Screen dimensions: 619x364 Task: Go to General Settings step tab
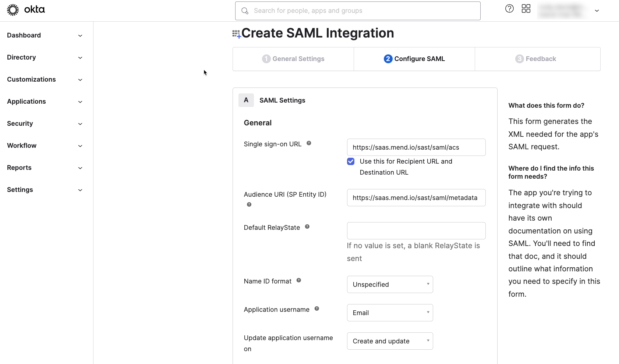[293, 59]
